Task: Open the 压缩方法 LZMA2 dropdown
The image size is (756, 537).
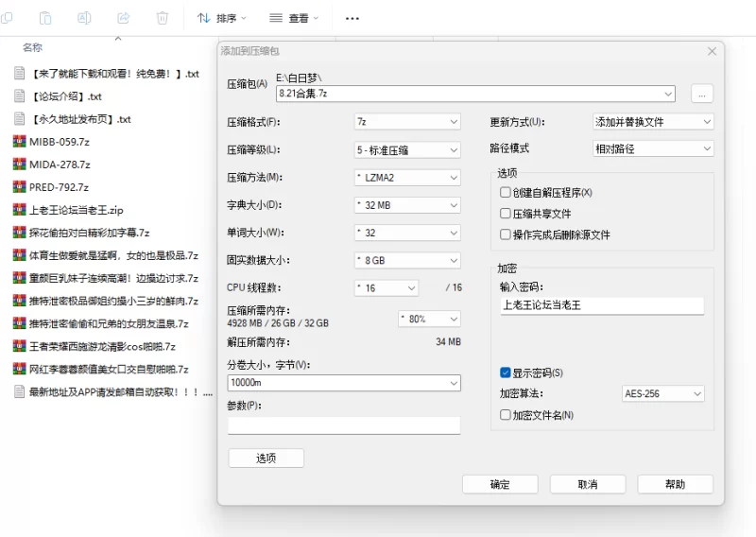Action: [x=407, y=177]
